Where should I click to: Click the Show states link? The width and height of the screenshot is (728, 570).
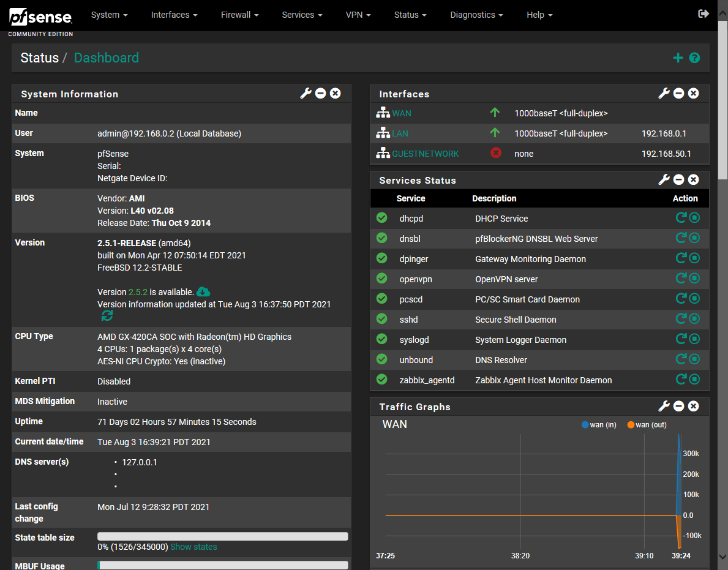pyautogui.click(x=193, y=547)
